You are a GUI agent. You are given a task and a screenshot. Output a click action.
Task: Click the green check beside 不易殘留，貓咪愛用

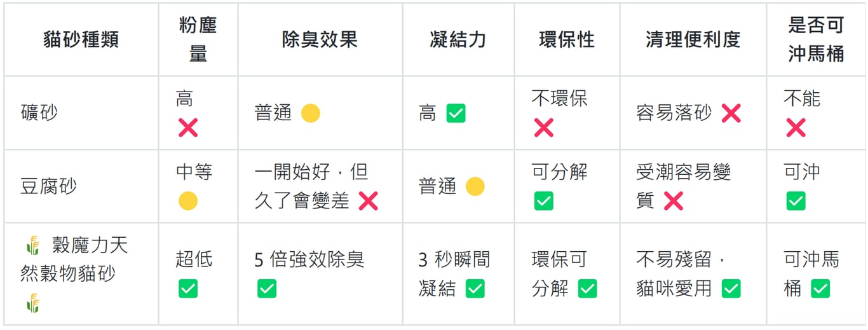click(731, 289)
